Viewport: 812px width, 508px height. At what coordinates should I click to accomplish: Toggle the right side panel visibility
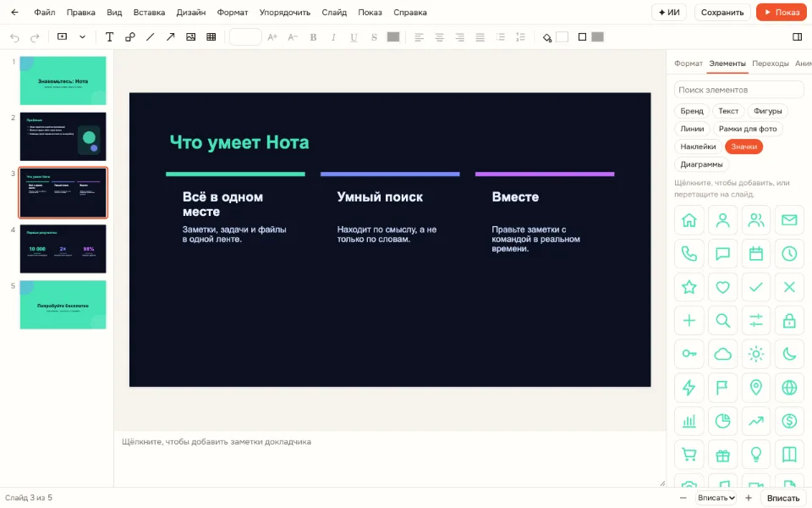[797, 36]
